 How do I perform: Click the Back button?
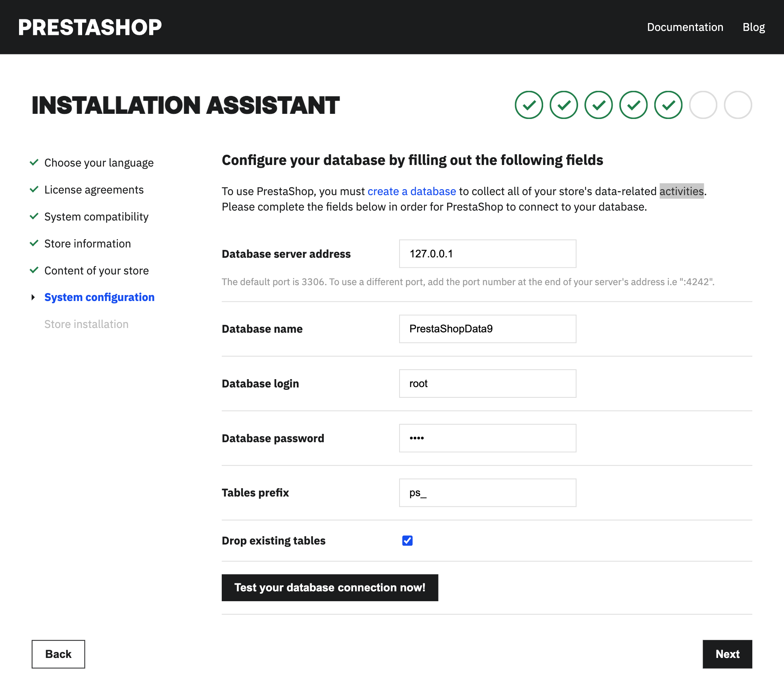click(x=58, y=654)
